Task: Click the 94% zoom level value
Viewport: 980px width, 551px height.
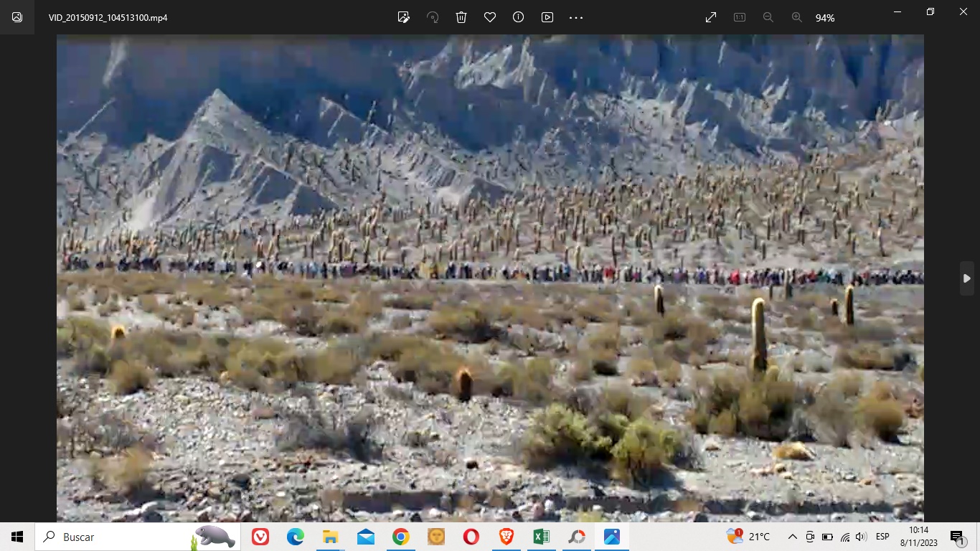Action: [825, 18]
